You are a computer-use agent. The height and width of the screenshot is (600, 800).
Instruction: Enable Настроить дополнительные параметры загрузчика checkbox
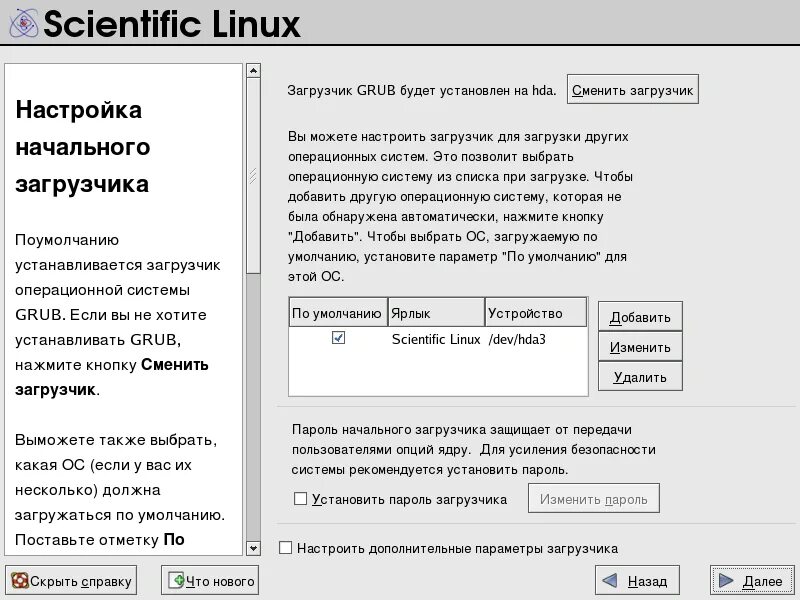point(286,548)
